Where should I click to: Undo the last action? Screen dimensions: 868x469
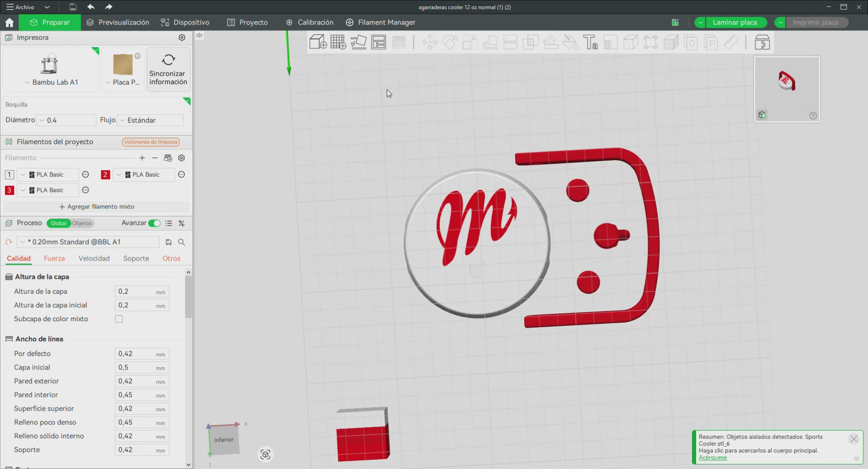[91, 7]
